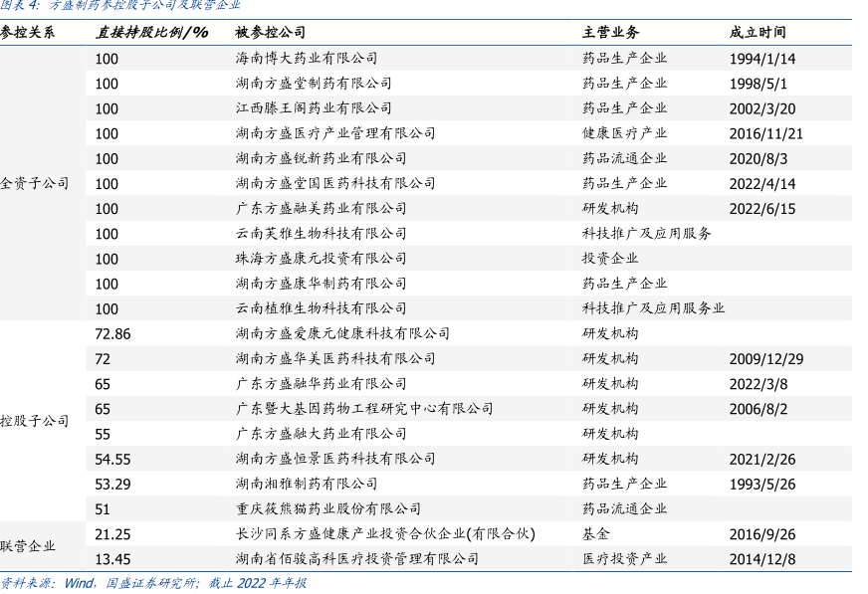Select the 医疗投资产业 business type cell
The width and height of the screenshot is (868, 594).
click(x=624, y=559)
